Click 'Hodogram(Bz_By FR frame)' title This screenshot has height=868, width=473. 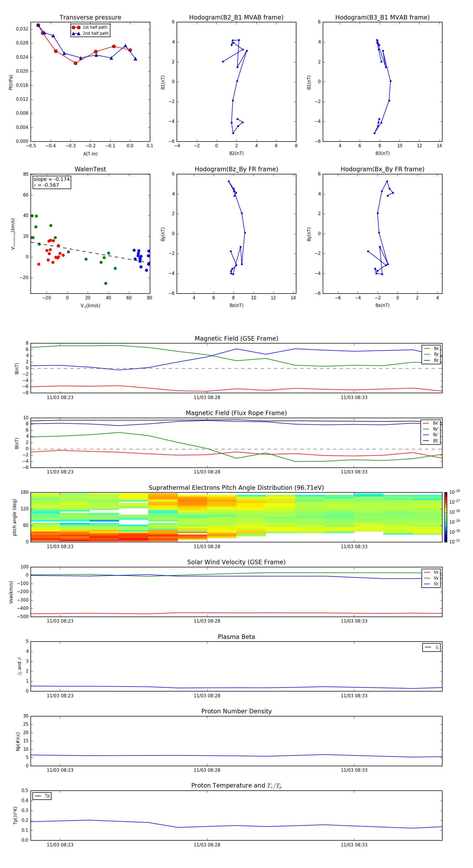point(236,169)
